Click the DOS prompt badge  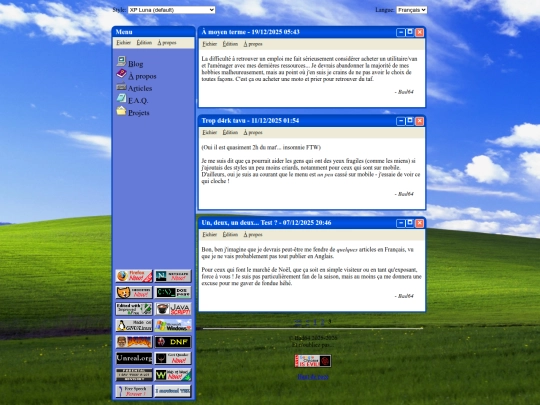[x=173, y=292]
